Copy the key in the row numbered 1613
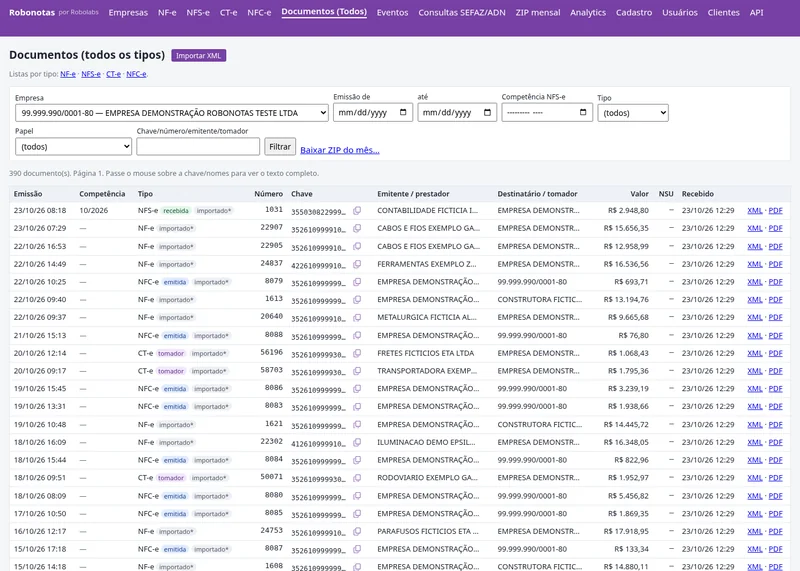 tap(357, 300)
